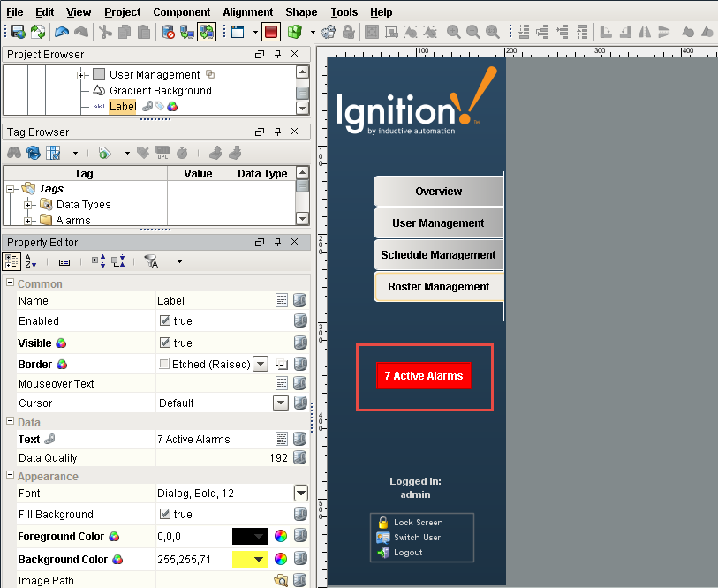The width and height of the screenshot is (718, 588).
Task: Click the User Management navigation button
Action: [438, 223]
